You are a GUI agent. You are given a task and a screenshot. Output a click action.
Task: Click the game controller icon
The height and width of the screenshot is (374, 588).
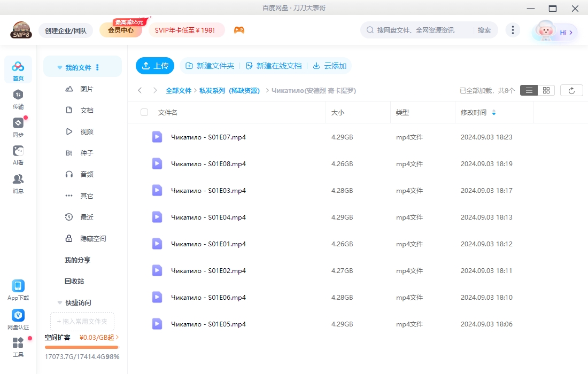(x=239, y=30)
